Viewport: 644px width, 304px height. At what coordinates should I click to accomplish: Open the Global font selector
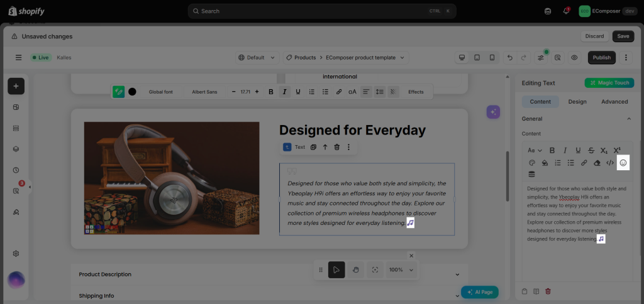pyautogui.click(x=160, y=92)
